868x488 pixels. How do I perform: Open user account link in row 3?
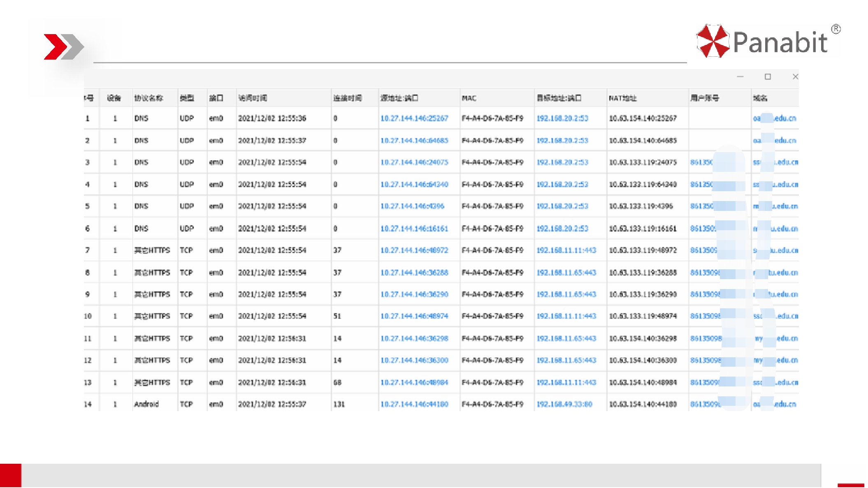click(x=702, y=162)
